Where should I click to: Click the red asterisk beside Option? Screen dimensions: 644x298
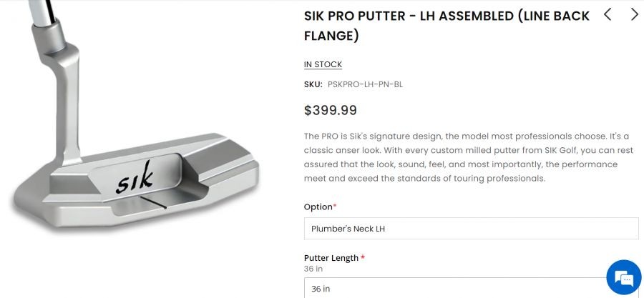(x=335, y=207)
